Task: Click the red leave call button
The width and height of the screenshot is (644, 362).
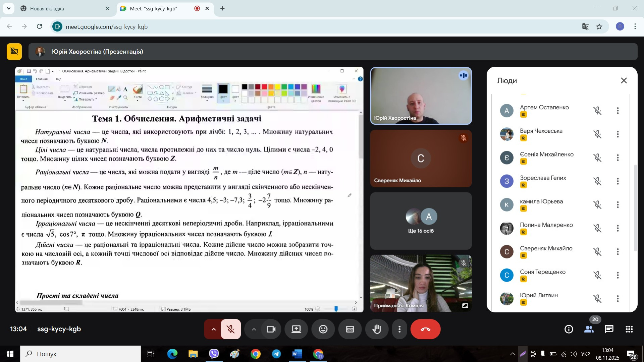Action: pyautogui.click(x=425, y=329)
